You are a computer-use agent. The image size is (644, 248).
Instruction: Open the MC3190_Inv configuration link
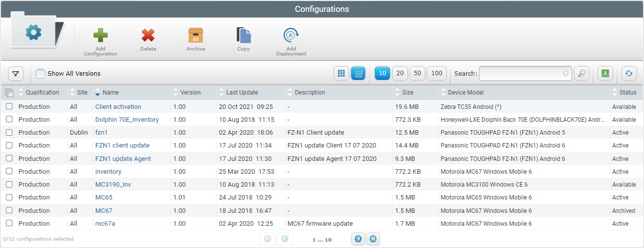coord(113,184)
